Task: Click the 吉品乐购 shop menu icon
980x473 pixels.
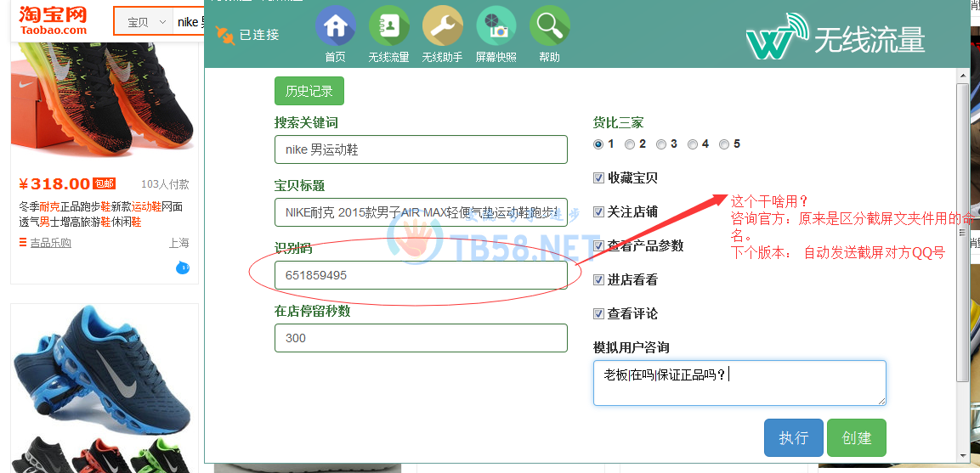Action: [22, 243]
